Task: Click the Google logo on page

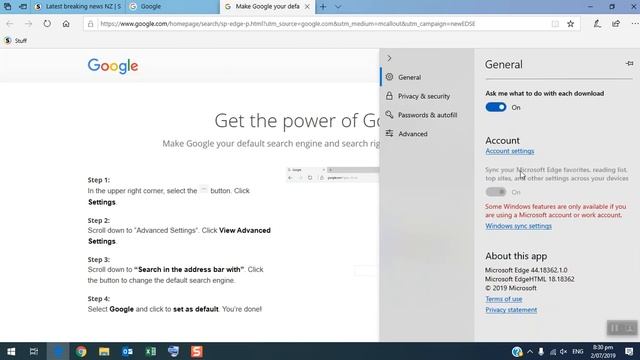Action: [x=113, y=66]
